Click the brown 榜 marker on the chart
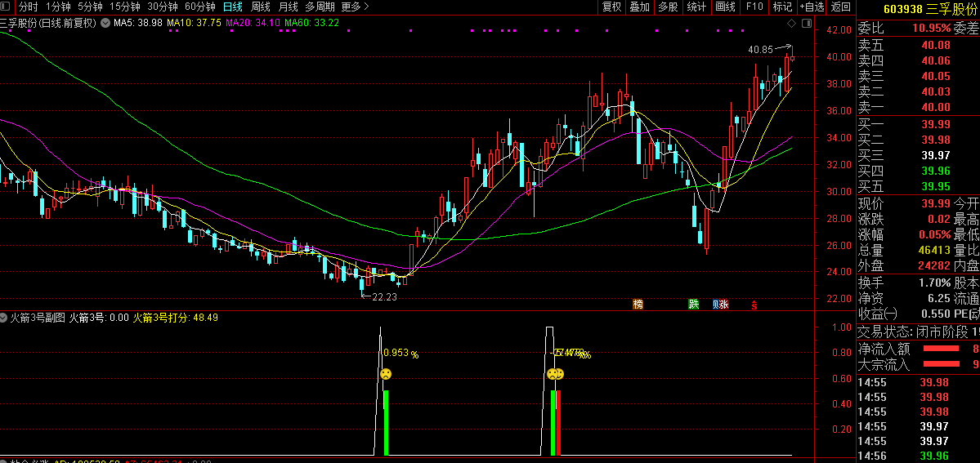Viewport: 980px width, 463px height. point(638,305)
